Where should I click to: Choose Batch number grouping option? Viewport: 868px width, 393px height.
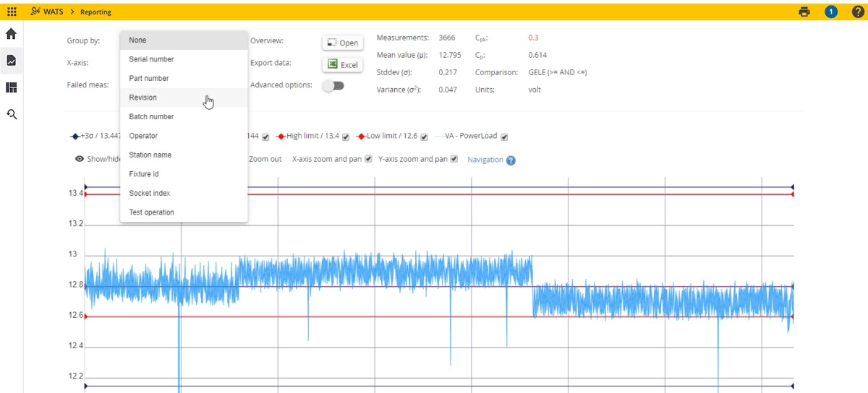pos(184,116)
